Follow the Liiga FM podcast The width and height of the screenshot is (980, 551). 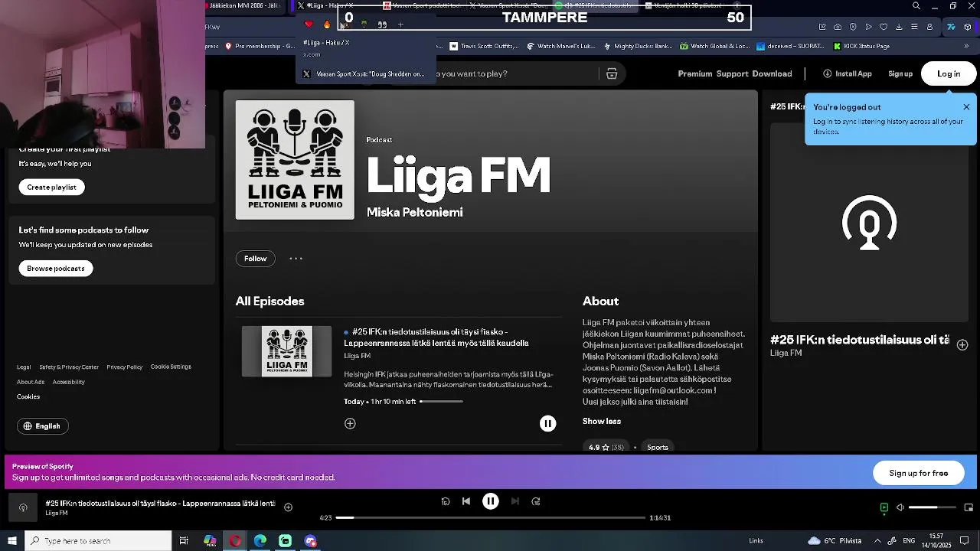click(256, 259)
